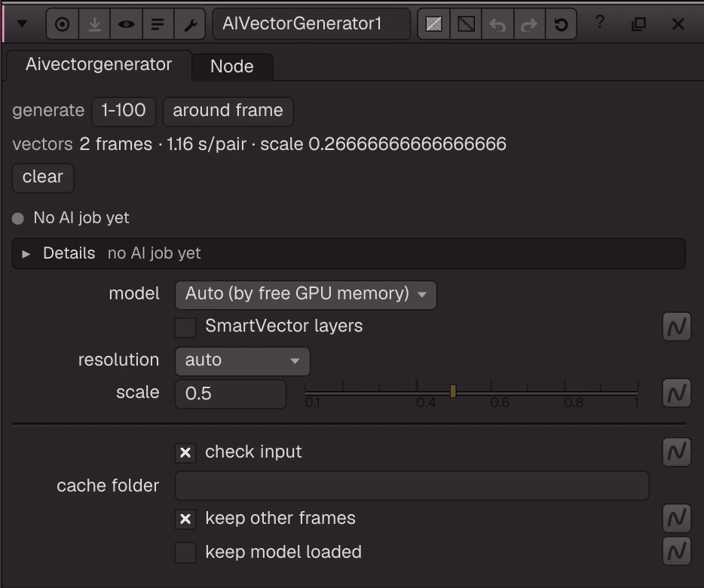Undo the last knob change

click(x=497, y=24)
